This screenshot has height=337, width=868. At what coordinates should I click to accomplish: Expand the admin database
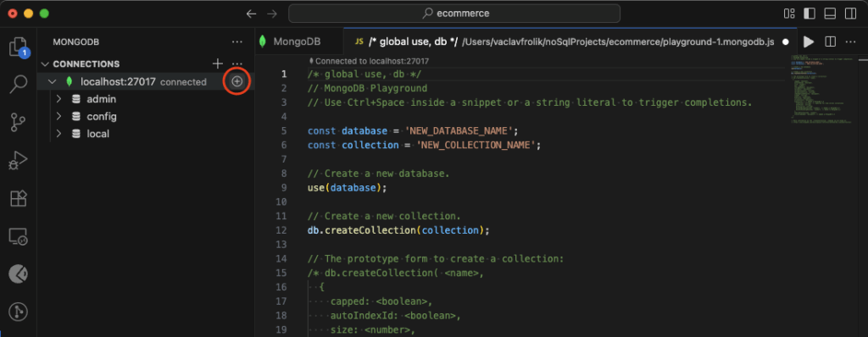coord(59,100)
